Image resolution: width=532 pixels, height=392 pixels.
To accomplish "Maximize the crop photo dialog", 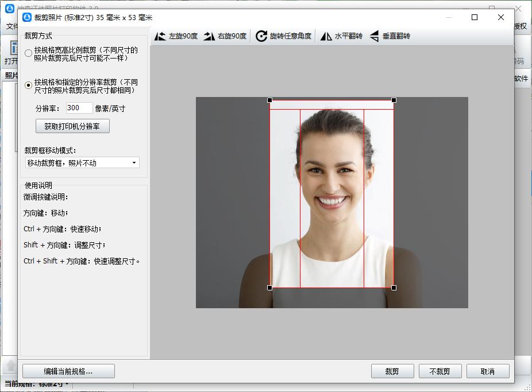I will (x=475, y=17).
